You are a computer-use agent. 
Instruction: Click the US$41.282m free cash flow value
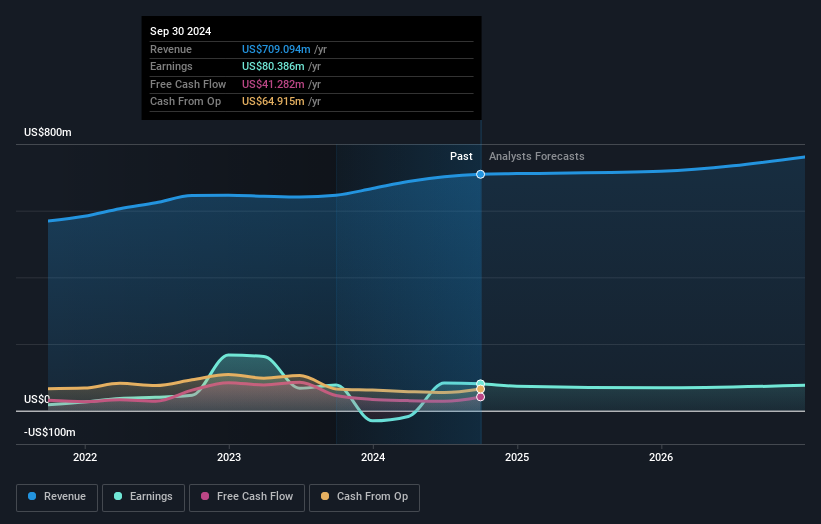(273, 84)
